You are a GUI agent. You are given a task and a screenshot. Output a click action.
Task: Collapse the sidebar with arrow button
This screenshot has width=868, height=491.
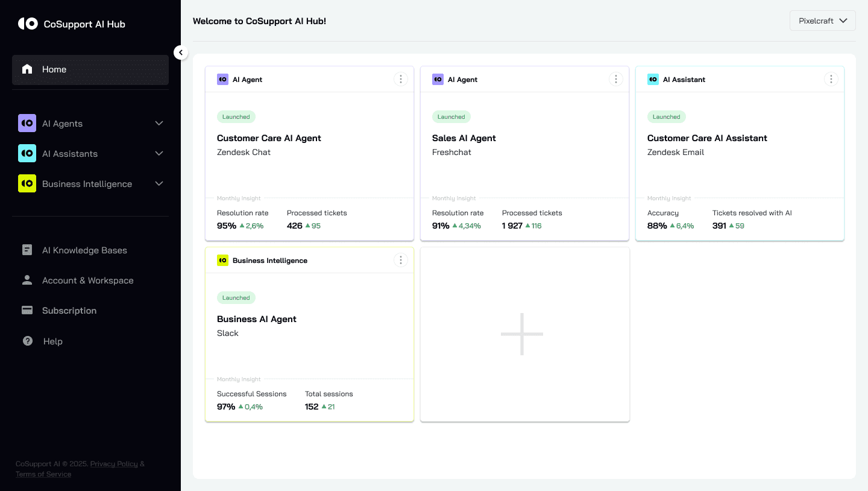pyautogui.click(x=181, y=52)
